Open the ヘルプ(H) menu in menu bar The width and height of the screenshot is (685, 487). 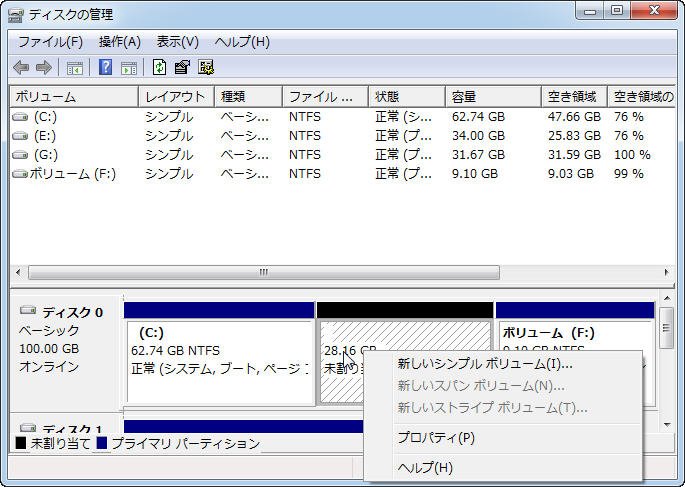coord(242,42)
